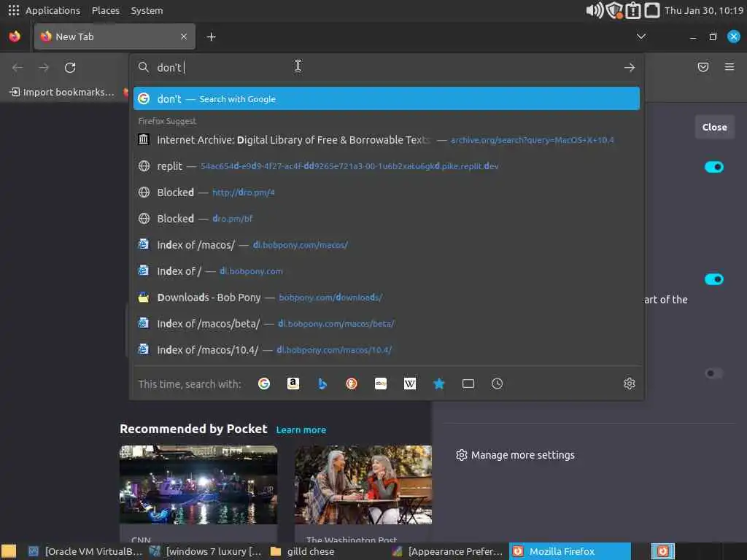
Task: Open the Firefox hamburger application menu
Action: coord(729,67)
